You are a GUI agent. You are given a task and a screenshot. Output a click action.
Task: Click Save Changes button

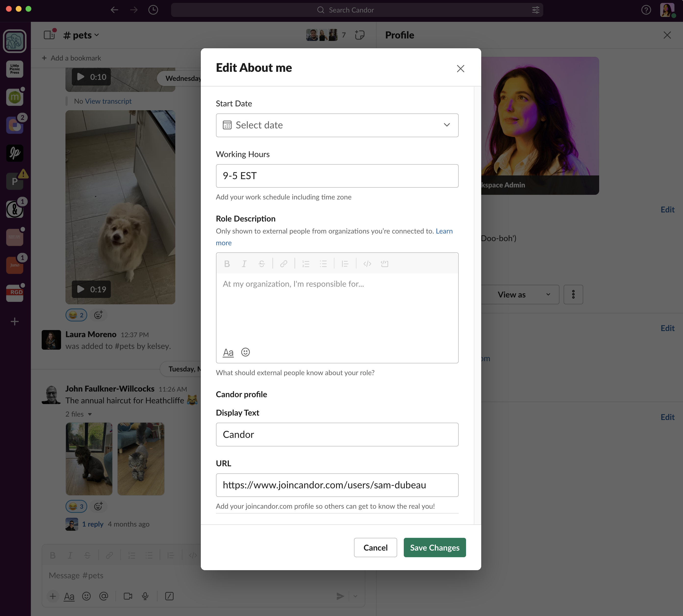(x=434, y=547)
